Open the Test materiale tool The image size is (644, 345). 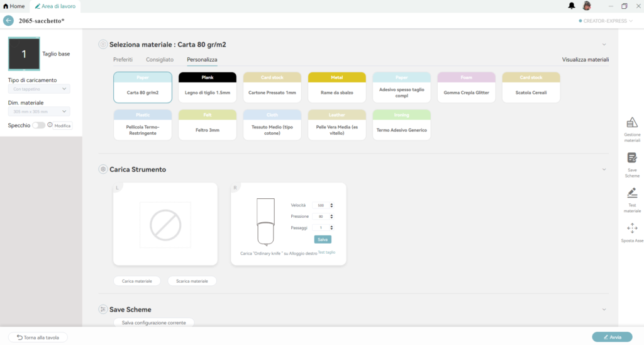click(632, 194)
